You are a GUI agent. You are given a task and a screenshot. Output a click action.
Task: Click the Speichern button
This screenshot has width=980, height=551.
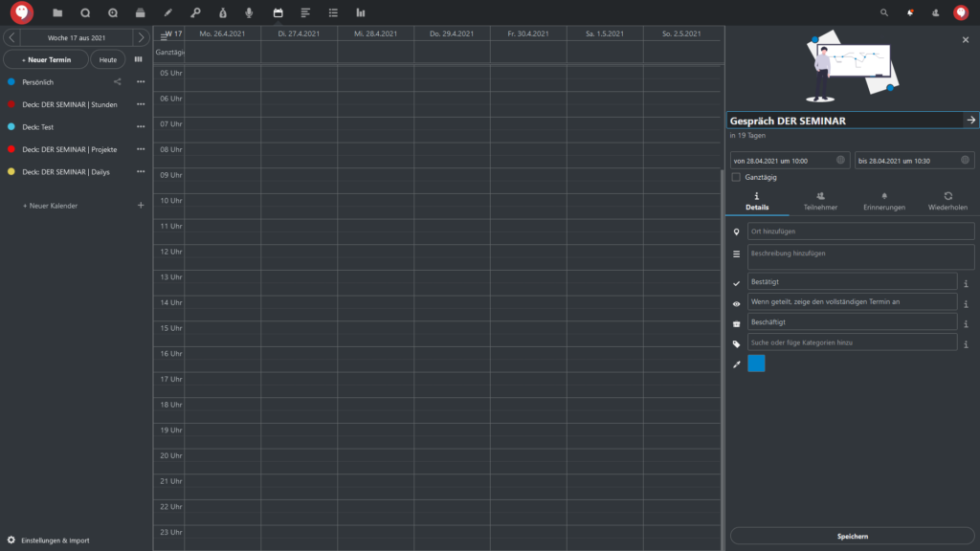click(852, 537)
